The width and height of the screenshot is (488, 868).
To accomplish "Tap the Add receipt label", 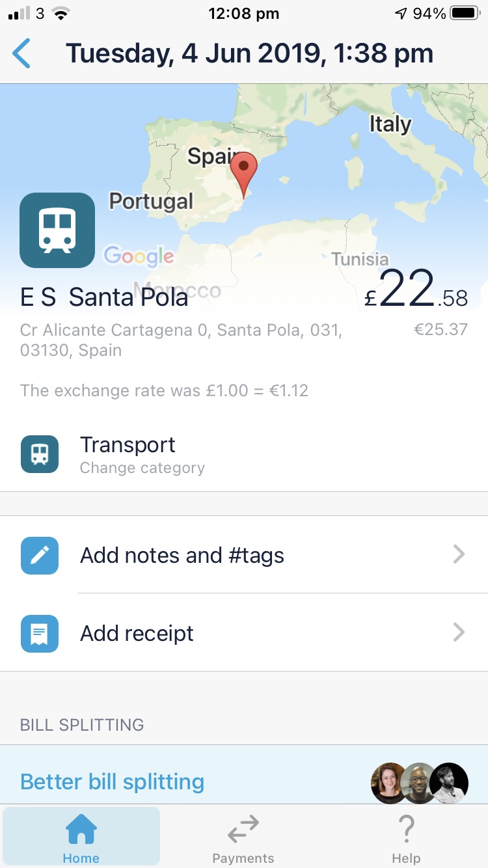I will [137, 633].
